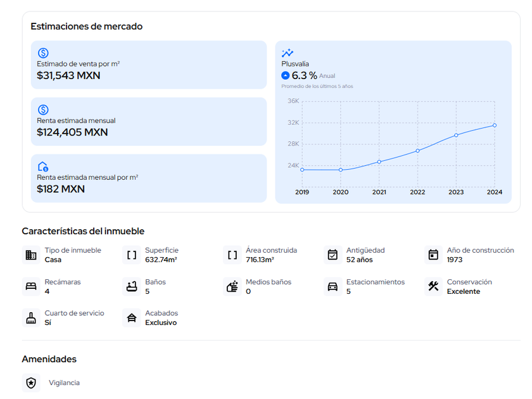Click the 2021 data point on the chart
This screenshot has height=399, width=532.
click(x=379, y=162)
